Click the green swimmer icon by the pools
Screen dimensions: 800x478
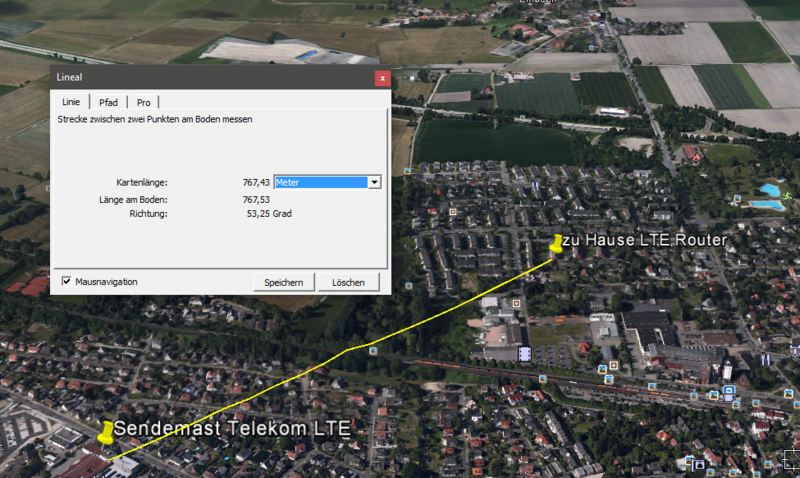(787, 196)
